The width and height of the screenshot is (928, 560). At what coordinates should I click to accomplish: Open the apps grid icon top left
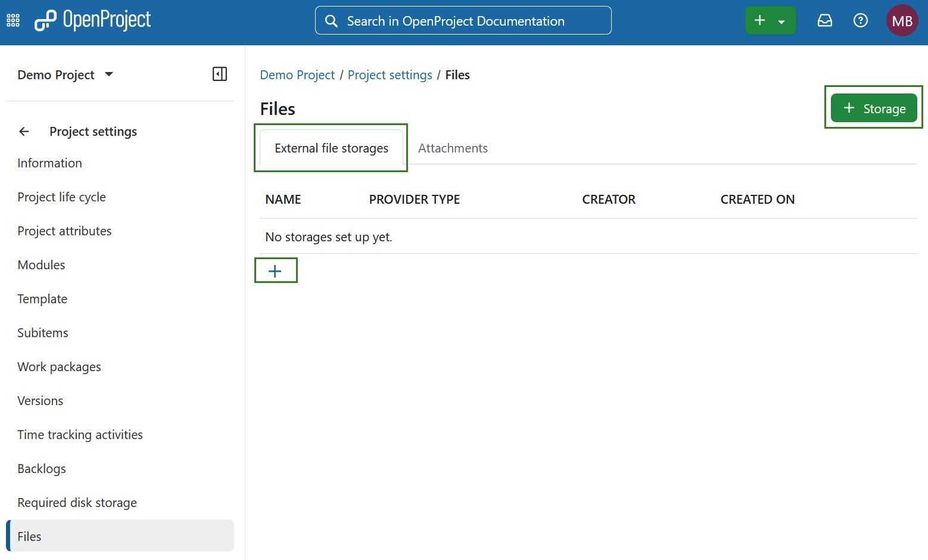pyautogui.click(x=13, y=20)
